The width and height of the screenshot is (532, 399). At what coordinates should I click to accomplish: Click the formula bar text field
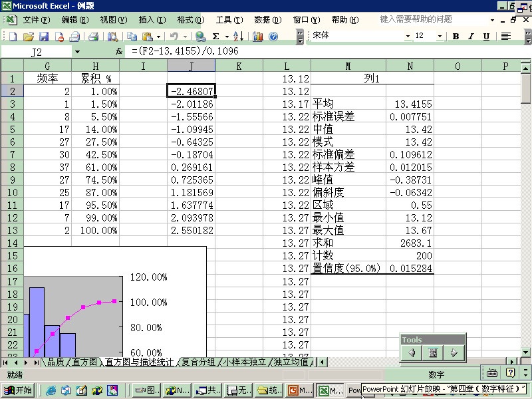coord(327,51)
